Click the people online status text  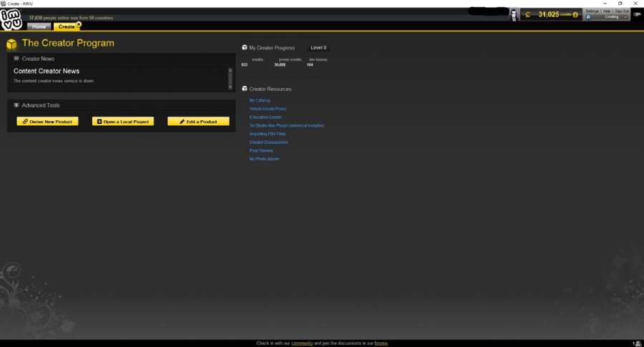coord(71,18)
